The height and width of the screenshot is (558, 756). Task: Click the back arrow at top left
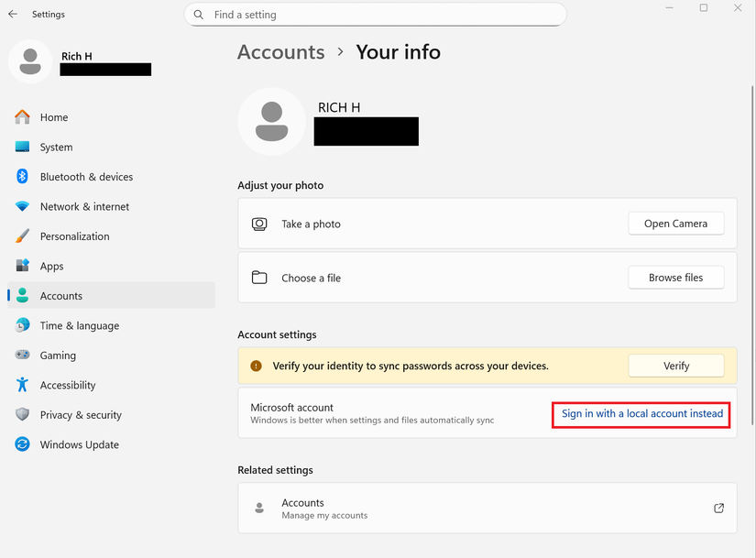12,14
